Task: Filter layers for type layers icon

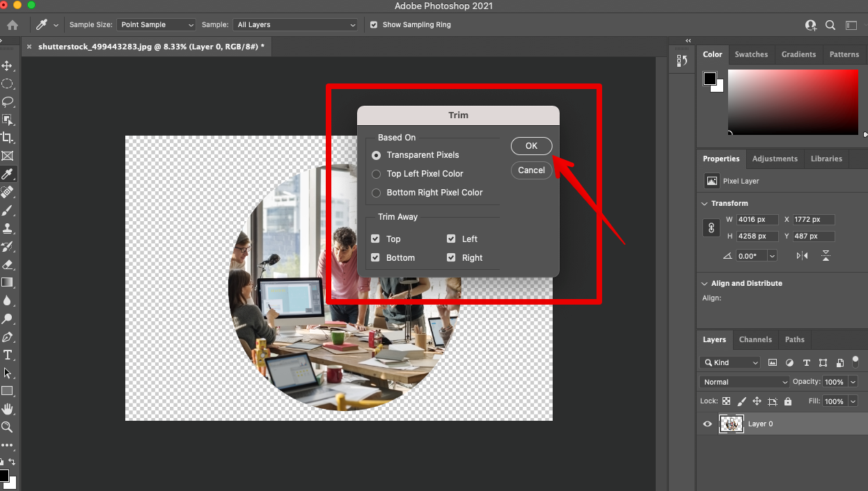Action: click(x=806, y=362)
